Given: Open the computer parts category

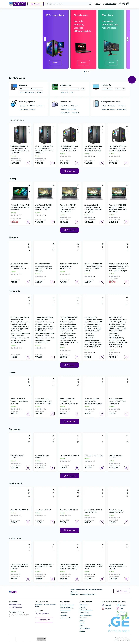Looking at the screenshot, I should (65, 85).
